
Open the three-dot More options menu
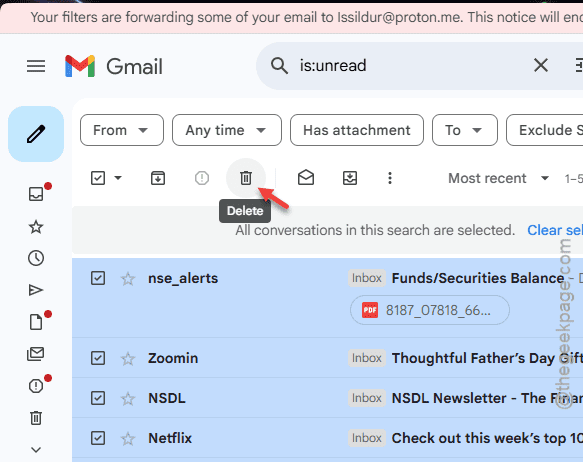click(390, 178)
